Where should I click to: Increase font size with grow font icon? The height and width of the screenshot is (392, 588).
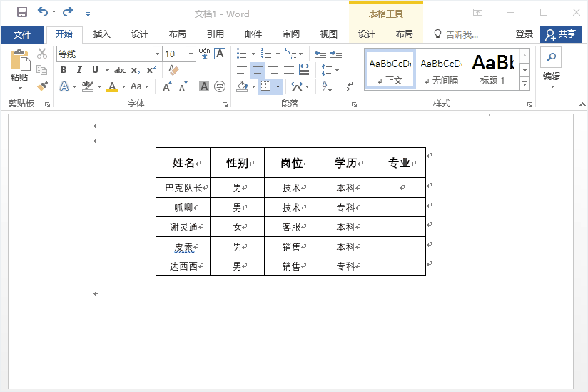coord(167,86)
